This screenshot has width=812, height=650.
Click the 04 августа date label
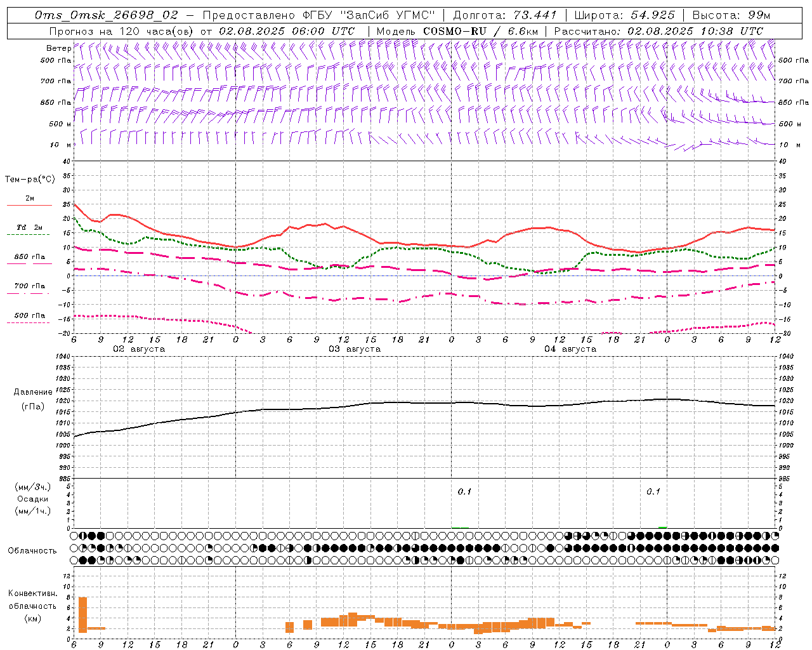point(570,349)
